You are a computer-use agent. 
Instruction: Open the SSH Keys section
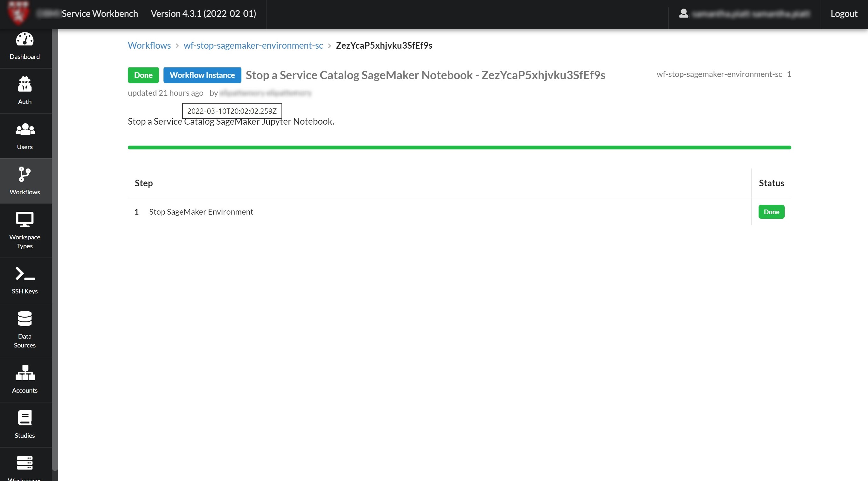(x=24, y=280)
